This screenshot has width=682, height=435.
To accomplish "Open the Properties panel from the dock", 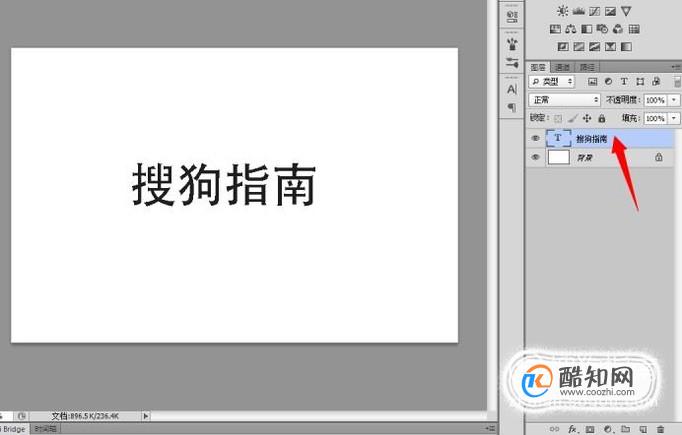I will tap(512, 17).
